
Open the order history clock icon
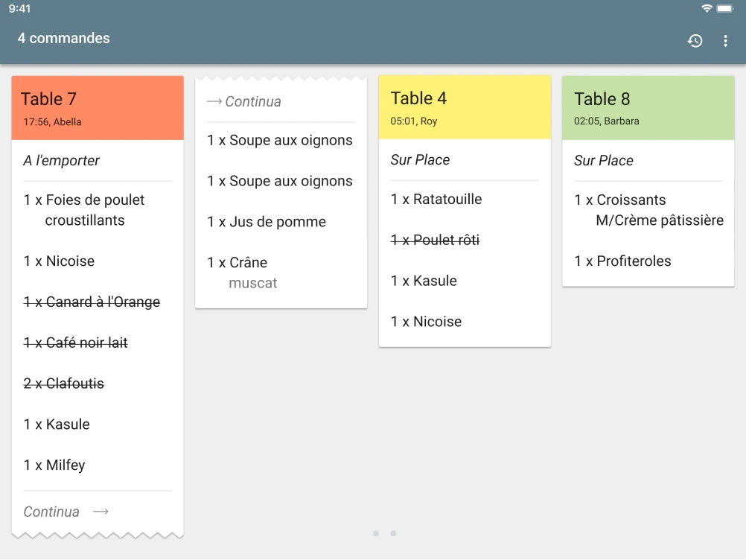[x=695, y=41]
